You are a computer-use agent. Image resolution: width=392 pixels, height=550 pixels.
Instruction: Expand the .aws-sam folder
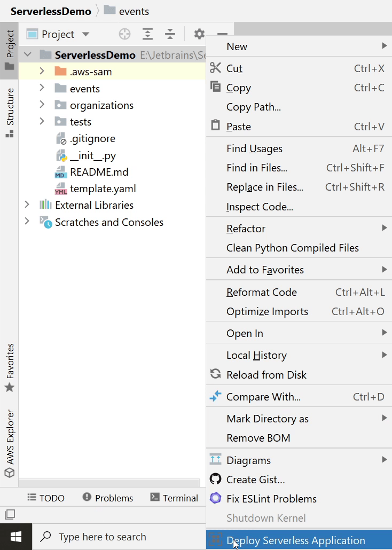coord(42,72)
